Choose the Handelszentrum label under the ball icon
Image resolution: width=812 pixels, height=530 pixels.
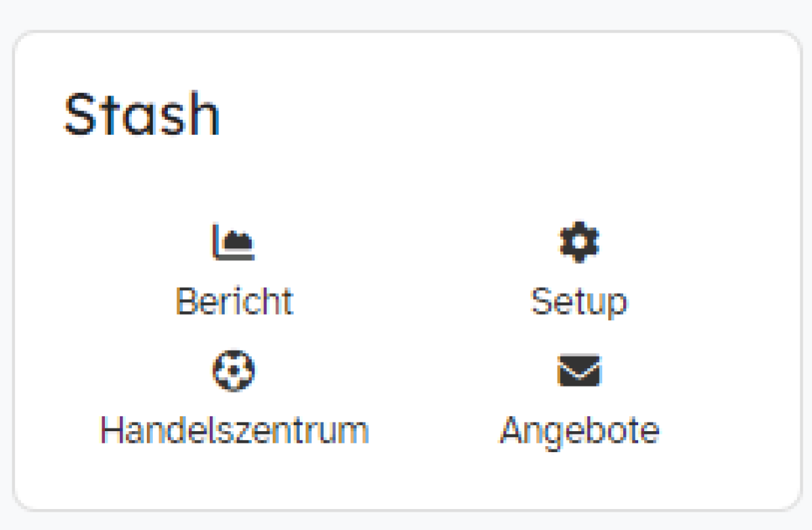coord(234,430)
